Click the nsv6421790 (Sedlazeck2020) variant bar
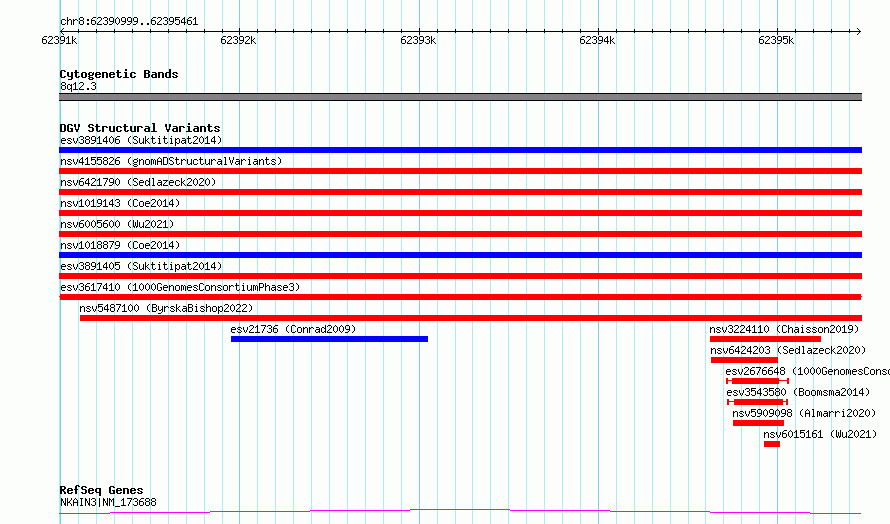 click(x=460, y=192)
